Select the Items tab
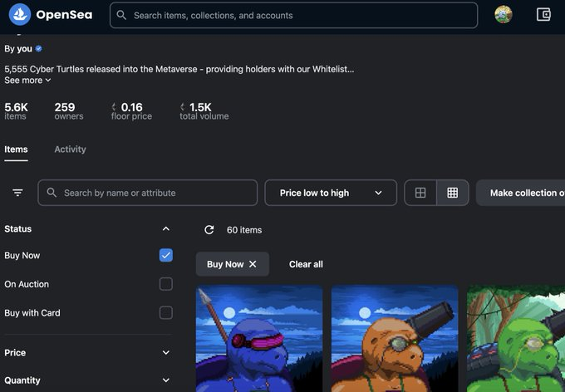This screenshot has height=392, width=565. coord(16,149)
